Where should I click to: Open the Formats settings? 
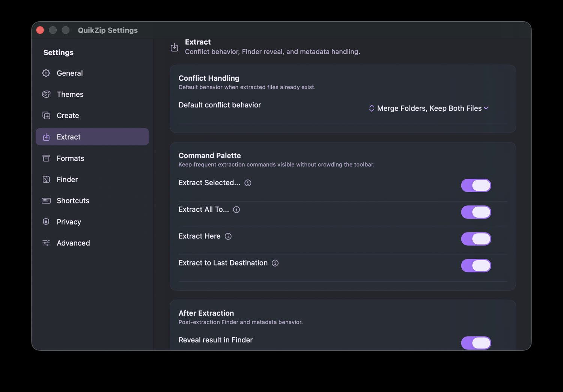pyautogui.click(x=92, y=158)
